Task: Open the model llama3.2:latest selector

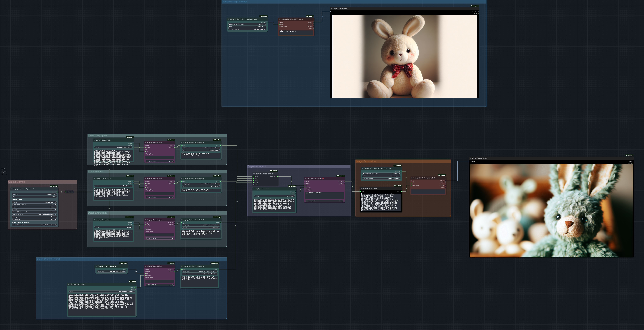Action: point(34,202)
